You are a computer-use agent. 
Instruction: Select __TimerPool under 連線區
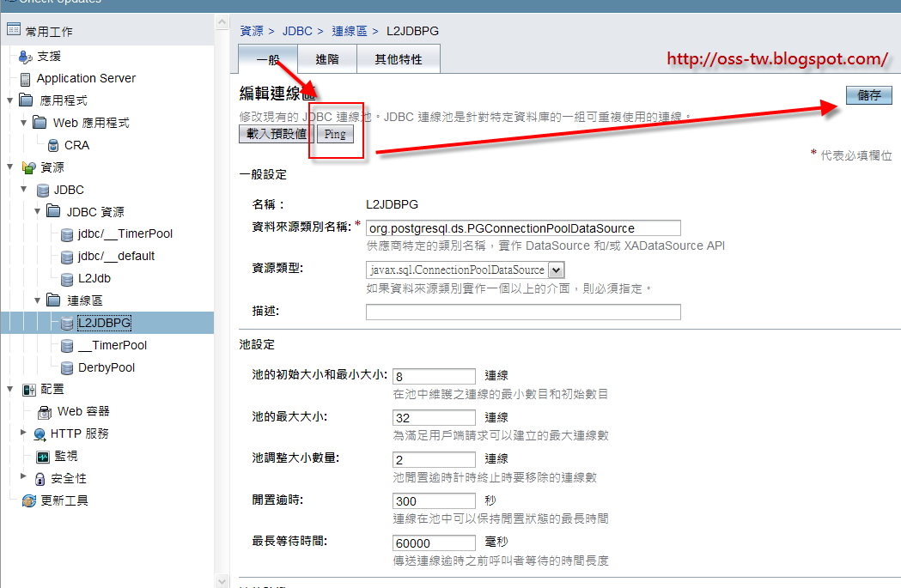112,346
